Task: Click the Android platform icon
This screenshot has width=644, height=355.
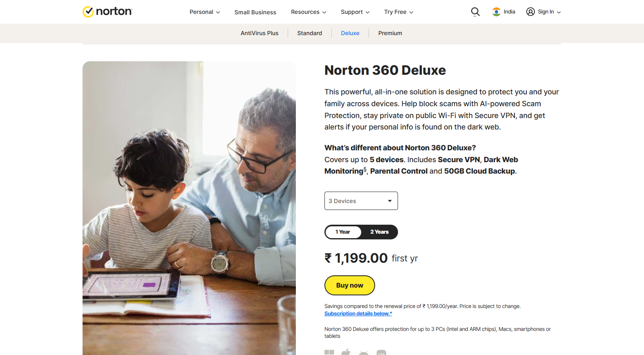Action: (x=364, y=353)
